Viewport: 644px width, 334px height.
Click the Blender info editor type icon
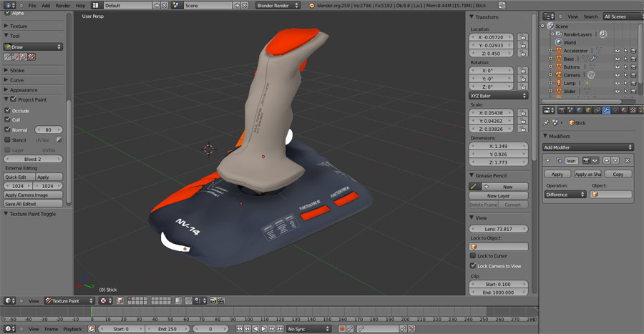[x=7, y=5]
